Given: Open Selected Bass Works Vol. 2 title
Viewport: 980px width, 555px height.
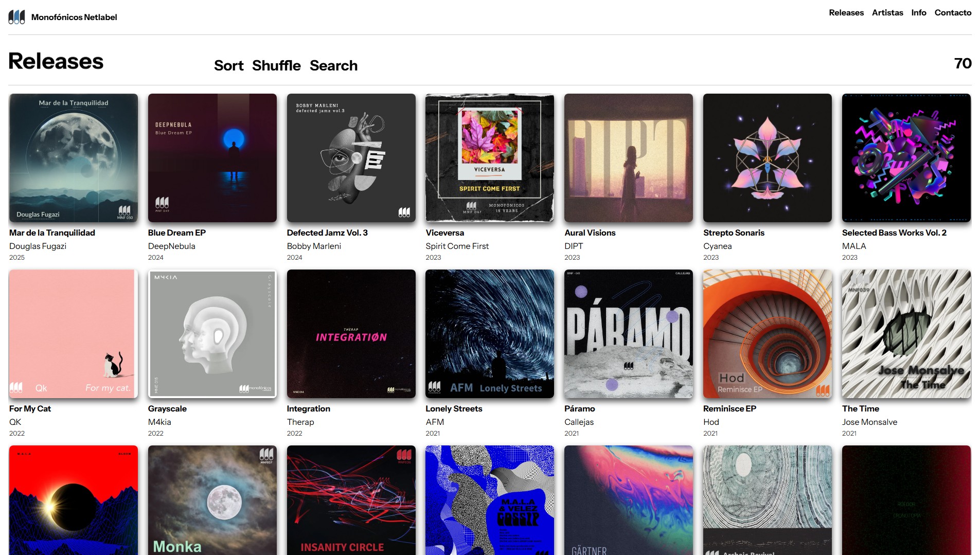Looking at the screenshot, I should (894, 233).
